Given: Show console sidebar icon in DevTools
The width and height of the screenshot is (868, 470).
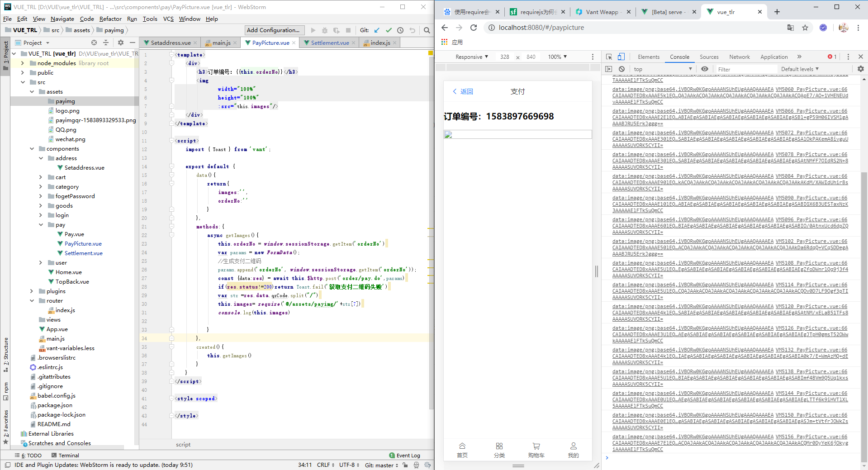Looking at the screenshot, I should (608, 69).
